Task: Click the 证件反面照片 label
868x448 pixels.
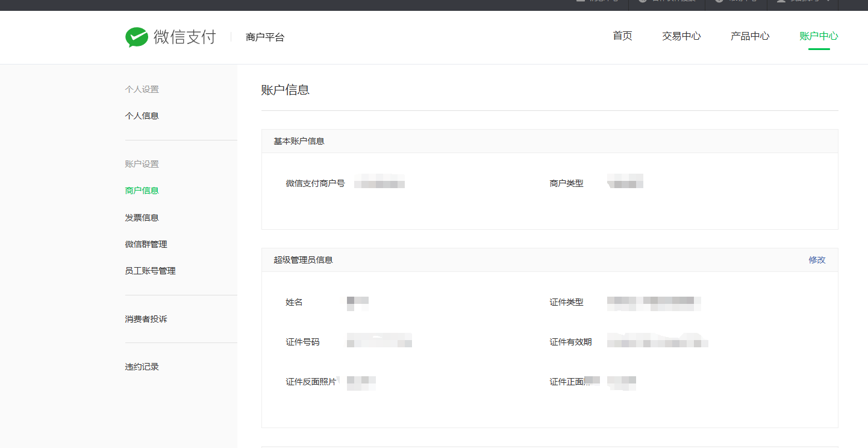Action: 311,382
